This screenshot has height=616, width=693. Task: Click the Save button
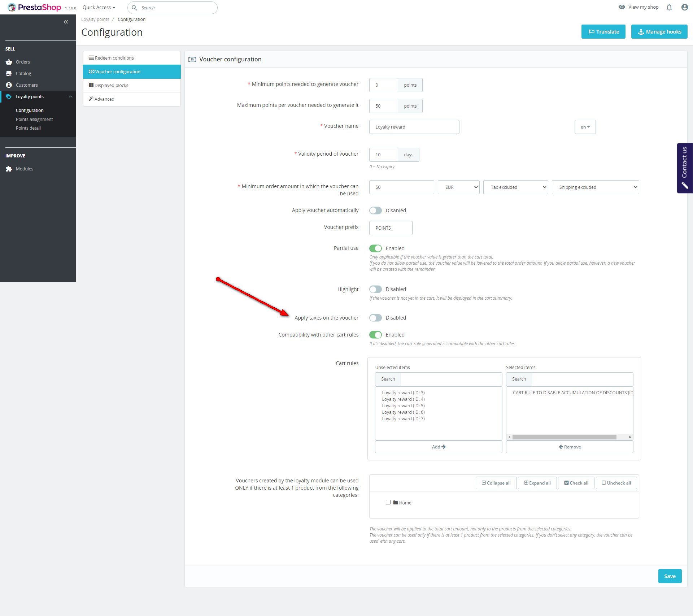click(x=670, y=576)
